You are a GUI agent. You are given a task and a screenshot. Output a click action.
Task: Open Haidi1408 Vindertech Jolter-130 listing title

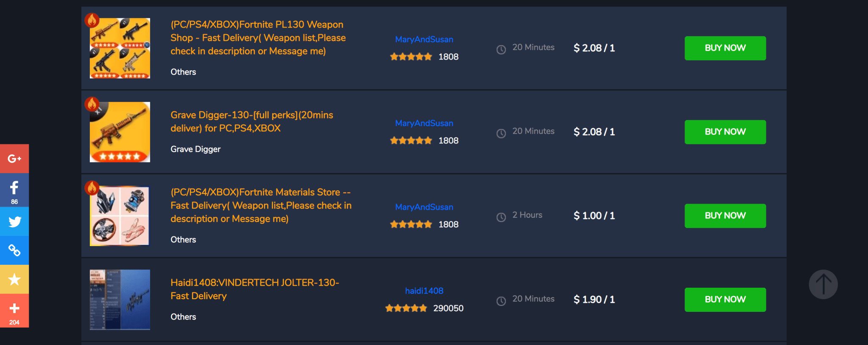(255, 289)
